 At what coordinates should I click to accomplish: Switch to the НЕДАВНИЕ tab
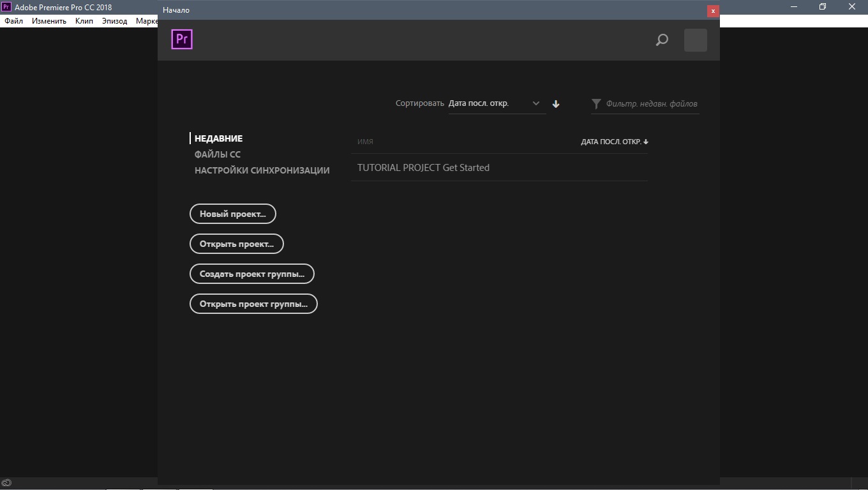click(x=218, y=138)
